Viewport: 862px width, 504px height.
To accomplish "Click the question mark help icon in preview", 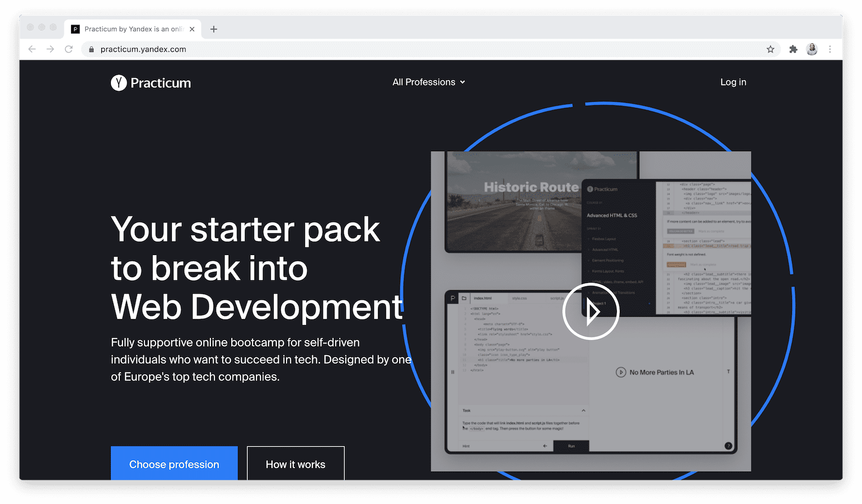I will (x=728, y=445).
